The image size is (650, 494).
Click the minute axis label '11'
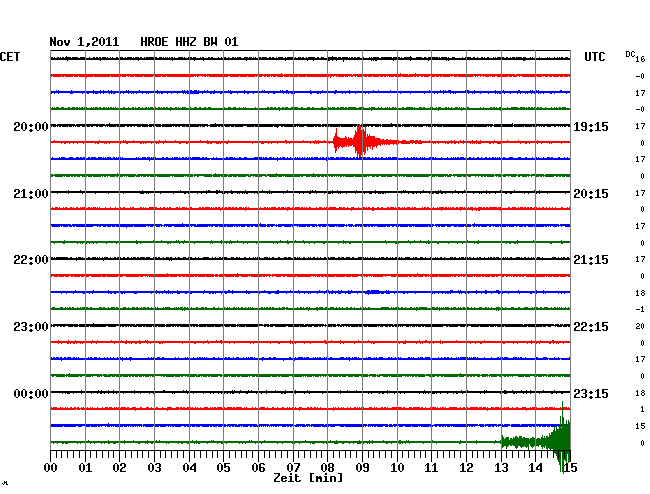pyautogui.click(x=431, y=467)
